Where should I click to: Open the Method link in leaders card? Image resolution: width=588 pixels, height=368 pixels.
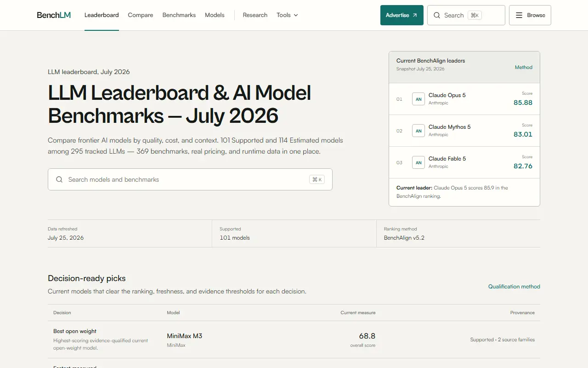click(524, 67)
